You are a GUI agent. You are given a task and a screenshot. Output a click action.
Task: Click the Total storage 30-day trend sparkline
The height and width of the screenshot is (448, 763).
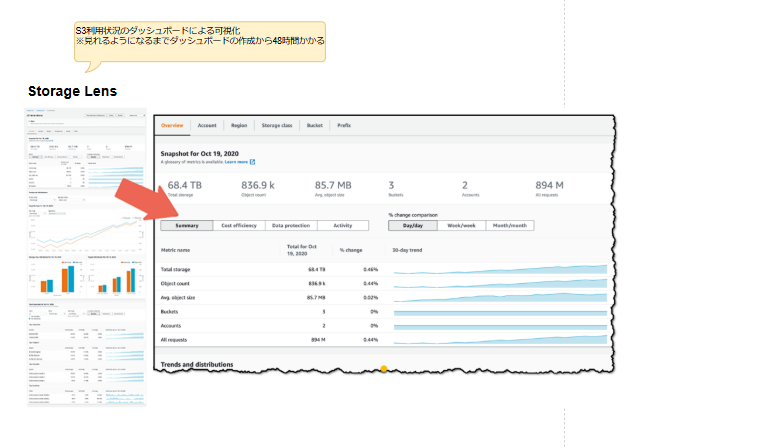(x=500, y=269)
